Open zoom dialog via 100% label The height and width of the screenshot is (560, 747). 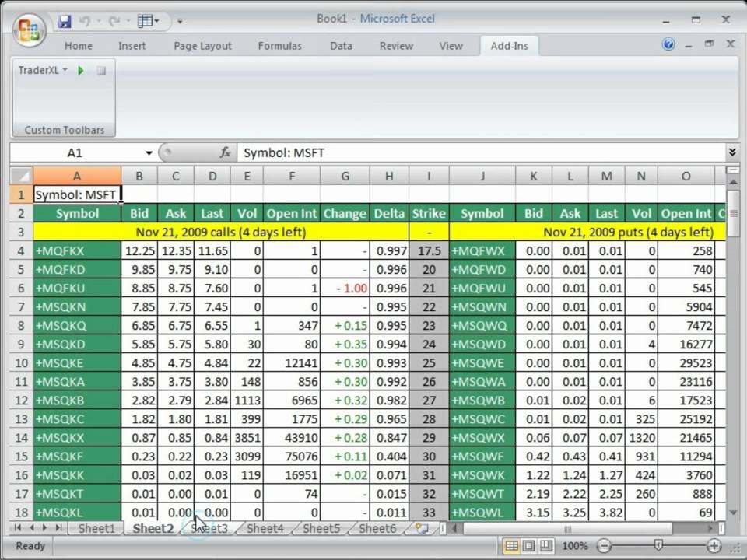pos(575,546)
